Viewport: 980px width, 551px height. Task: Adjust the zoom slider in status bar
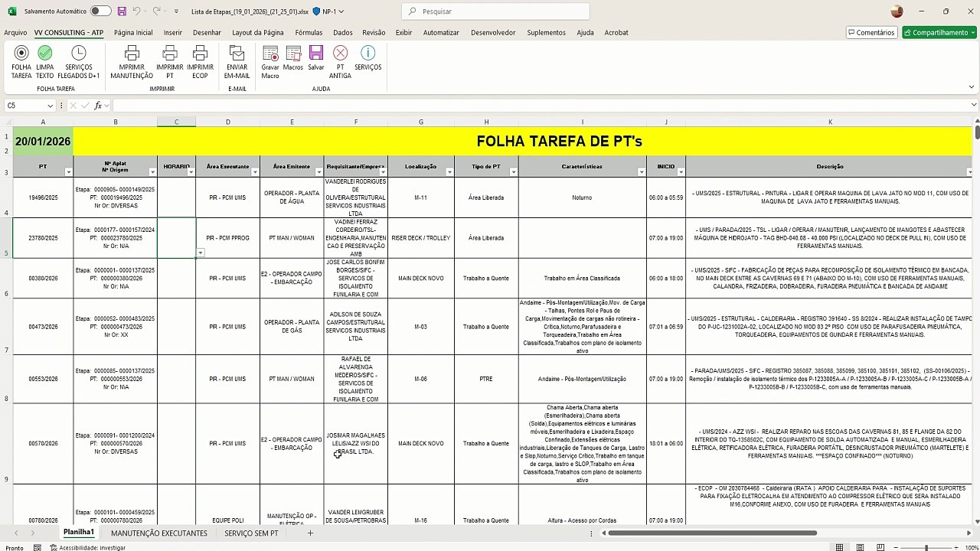pyautogui.click(x=927, y=547)
